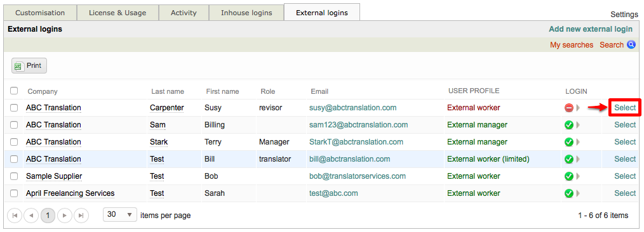Click green login status icon for Sam
The image size is (644, 232).
coord(569,125)
